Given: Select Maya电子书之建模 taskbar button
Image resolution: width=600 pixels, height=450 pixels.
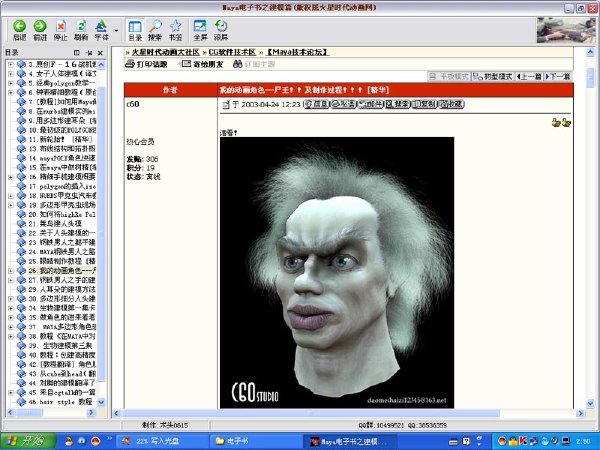Looking at the screenshot, I should [x=349, y=441].
